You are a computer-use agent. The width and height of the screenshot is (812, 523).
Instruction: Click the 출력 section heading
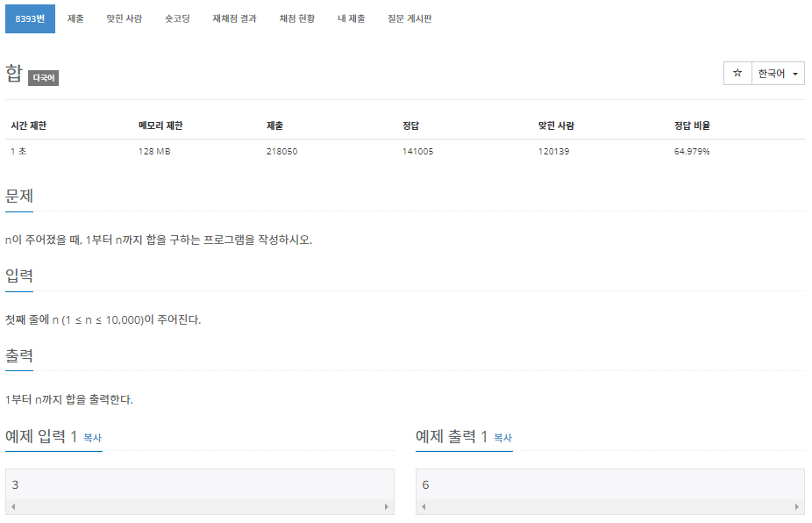point(19,355)
